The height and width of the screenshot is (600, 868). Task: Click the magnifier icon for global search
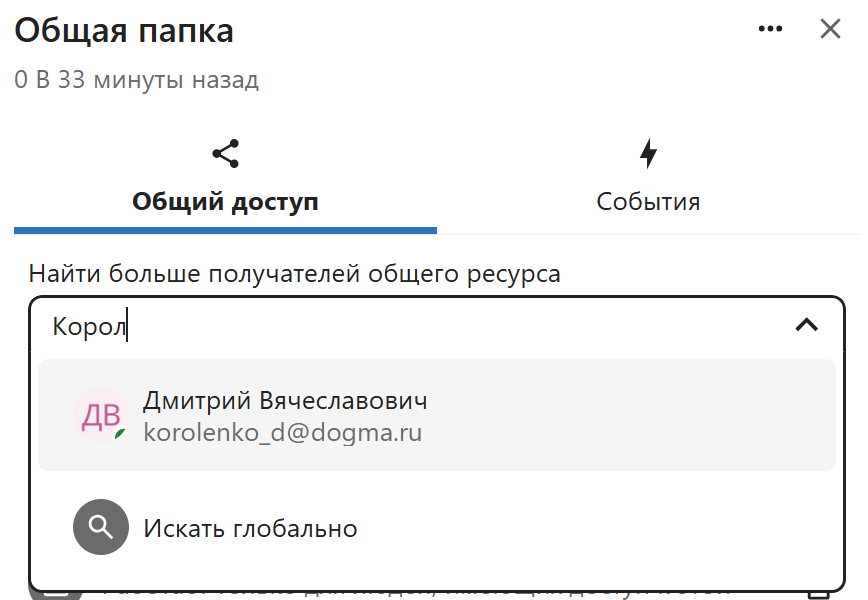[101, 527]
